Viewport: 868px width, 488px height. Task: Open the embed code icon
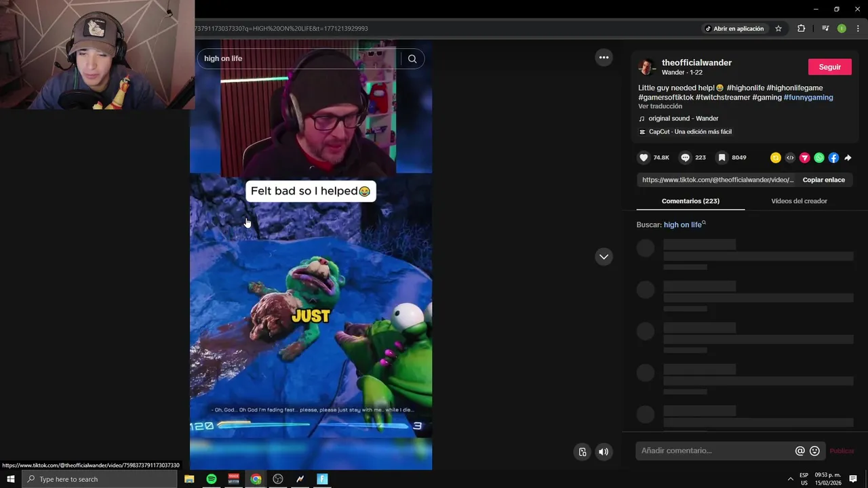point(790,157)
